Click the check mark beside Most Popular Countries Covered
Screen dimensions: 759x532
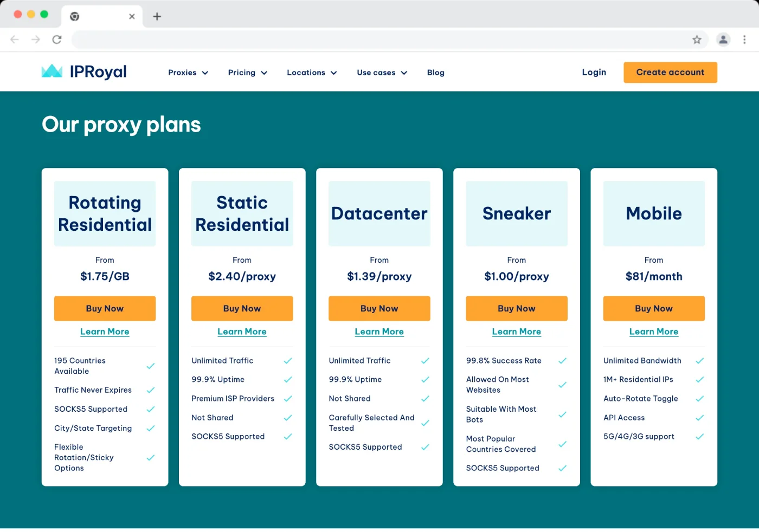(562, 444)
